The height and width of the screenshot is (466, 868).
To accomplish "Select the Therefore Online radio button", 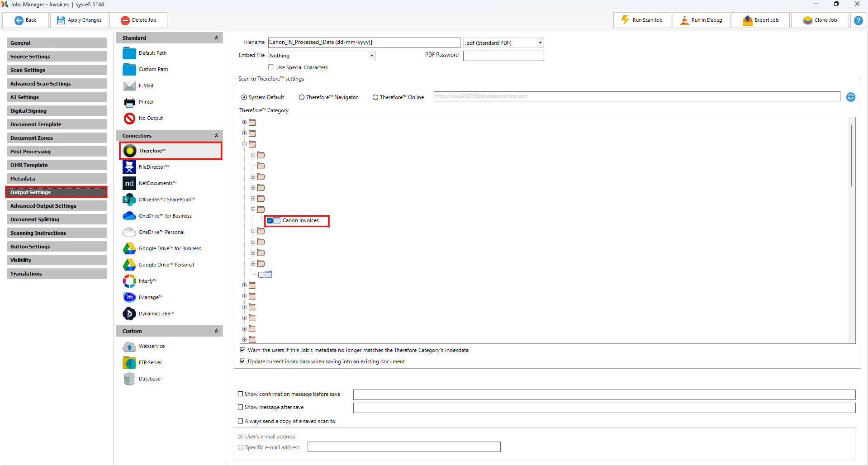I will [375, 97].
